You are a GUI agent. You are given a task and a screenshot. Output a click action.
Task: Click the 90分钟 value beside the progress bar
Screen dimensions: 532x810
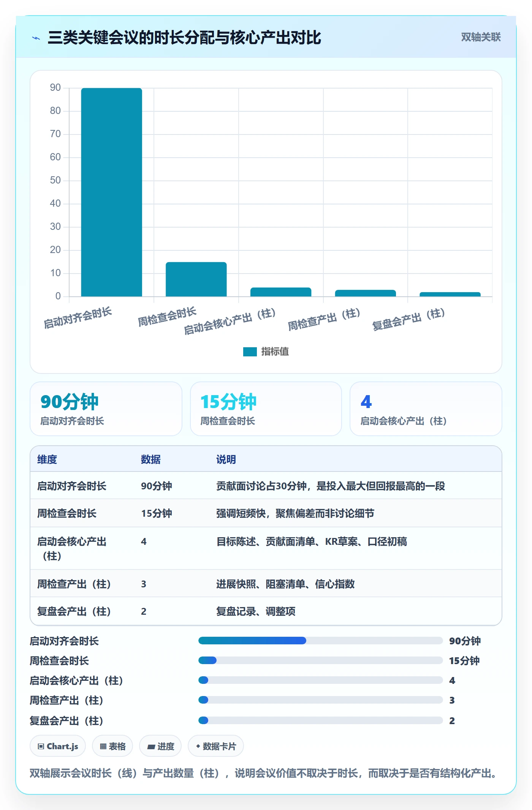(465, 641)
